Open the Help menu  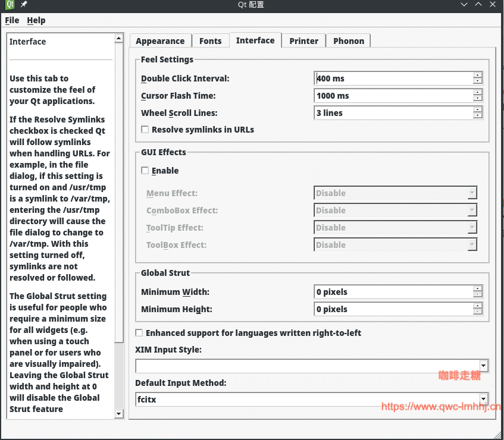pos(36,20)
